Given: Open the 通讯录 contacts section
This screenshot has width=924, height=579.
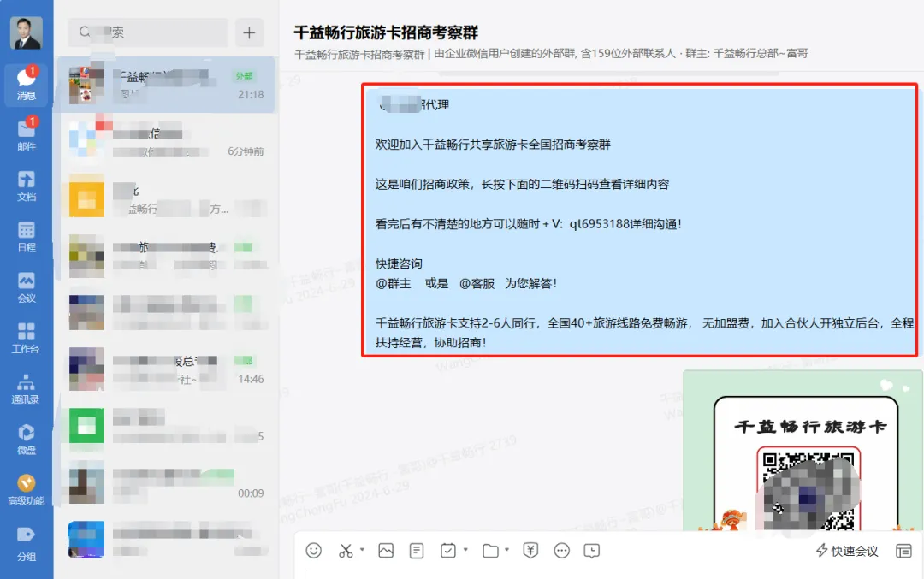Looking at the screenshot, I should [x=26, y=388].
